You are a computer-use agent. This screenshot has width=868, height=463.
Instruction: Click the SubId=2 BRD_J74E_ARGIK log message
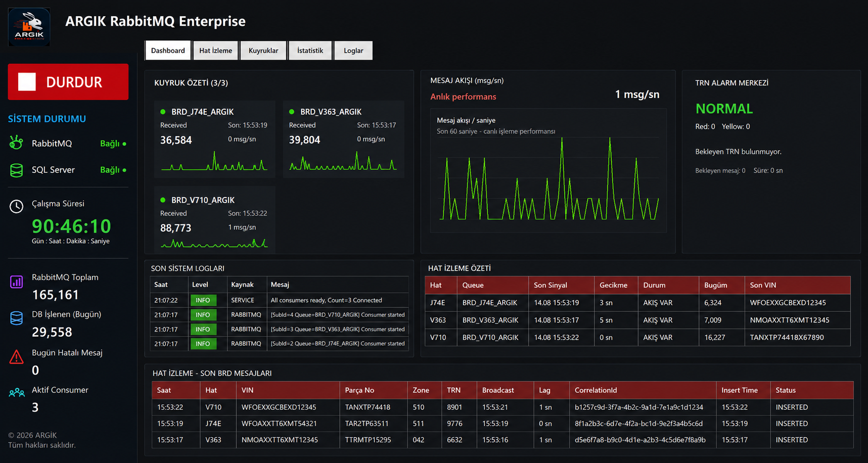click(338, 344)
